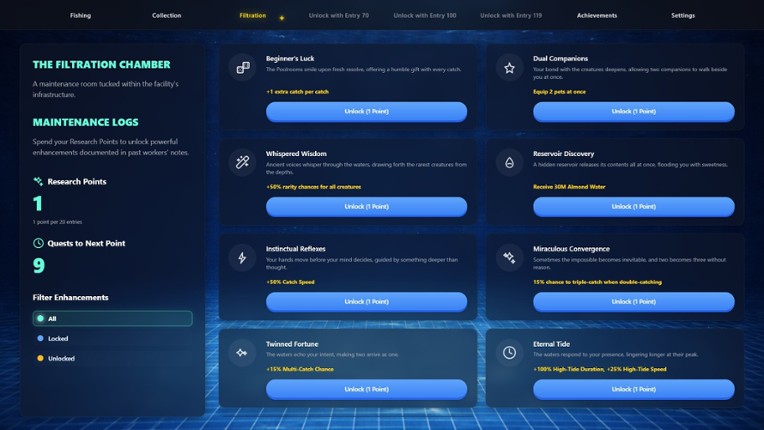Click the Twinned Fortune icon
Viewport: 764px width, 430px height.
[x=243, y=353]
